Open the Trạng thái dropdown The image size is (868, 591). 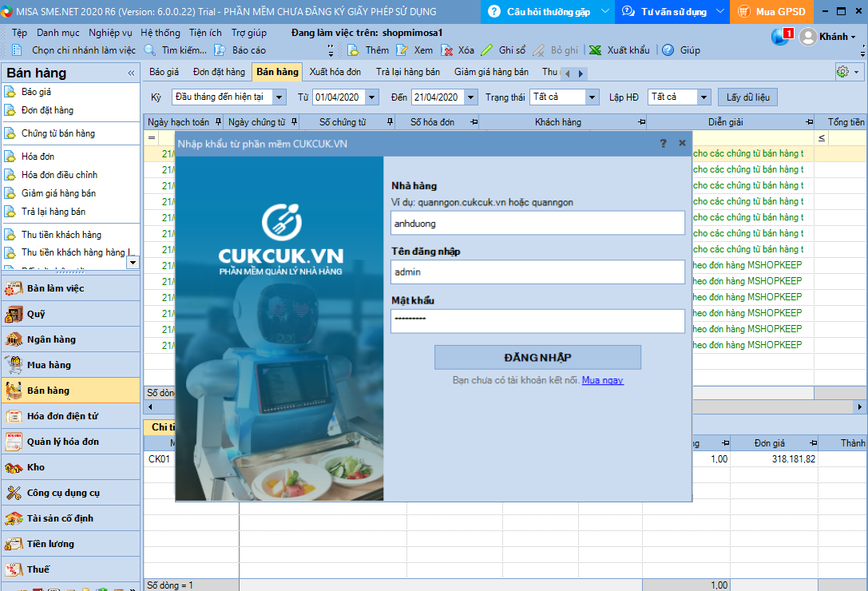pyautogui.click(x=592, y=97)
